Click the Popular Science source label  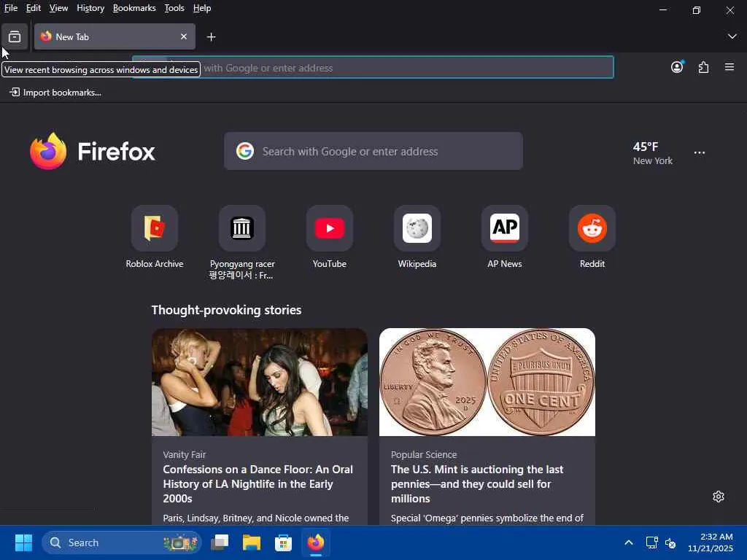(x=424, y=454)
